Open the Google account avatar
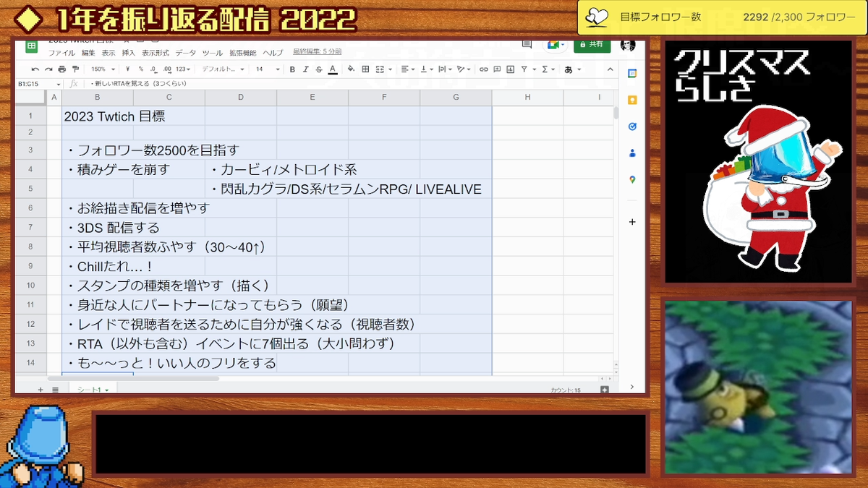 click(x=628, y=44)
